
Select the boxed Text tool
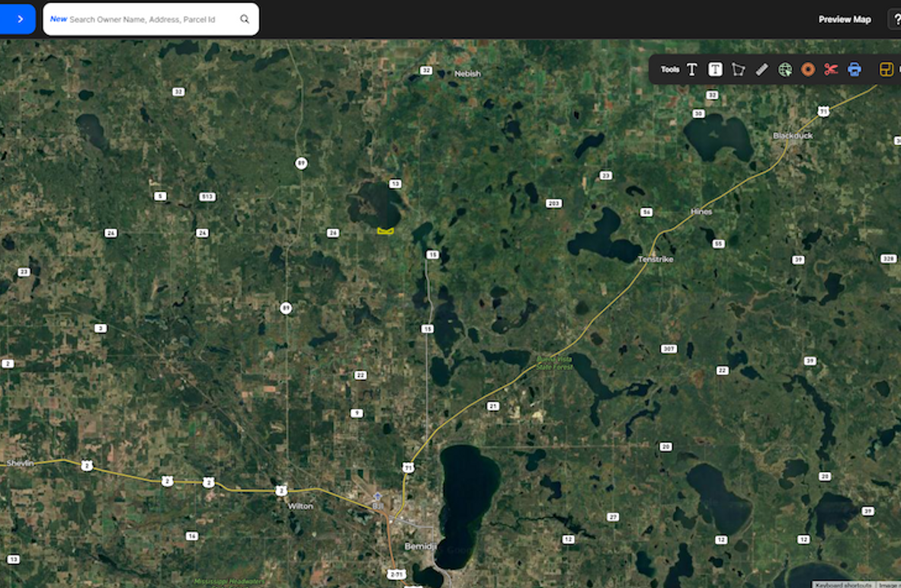coord(715,69)
